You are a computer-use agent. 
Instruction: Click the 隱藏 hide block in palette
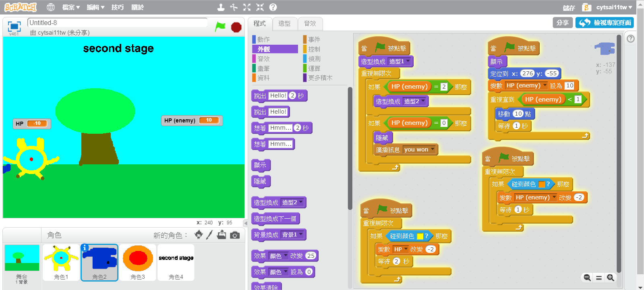[x=261, y=181]
